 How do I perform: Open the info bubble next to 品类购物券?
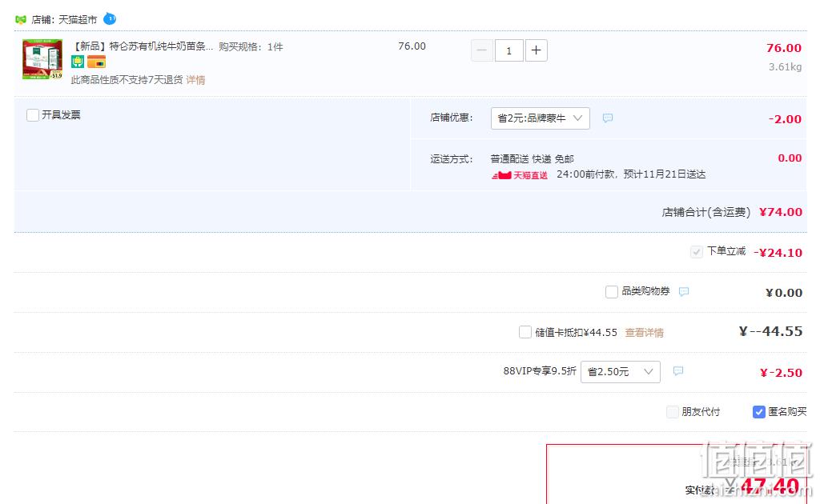pyautogui.click(x=684, y=291)
